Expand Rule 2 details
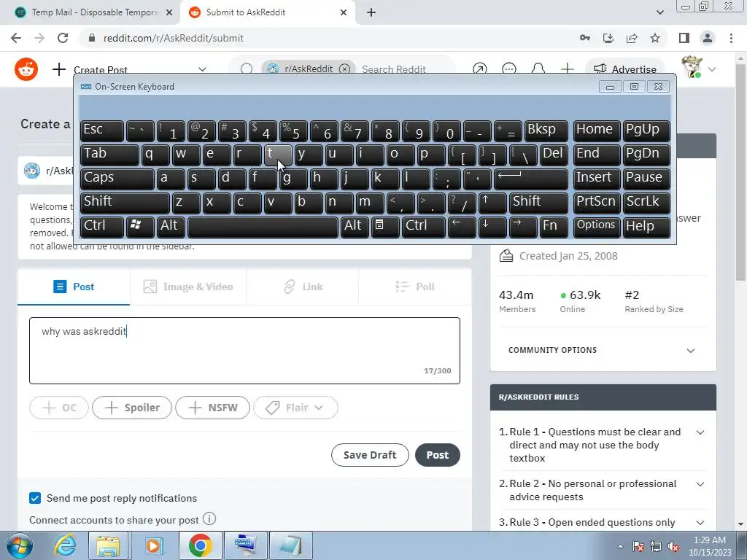The image size is (747, 560). [x=700, y=484]
